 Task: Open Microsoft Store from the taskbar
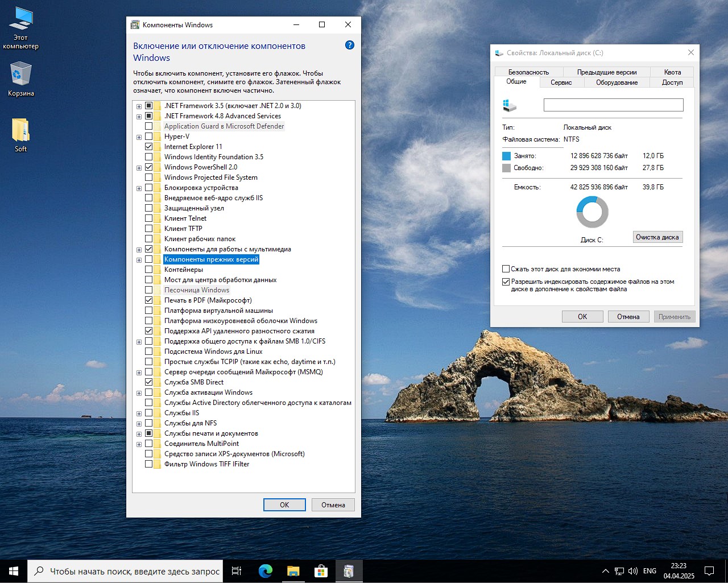tap(321, 570)
